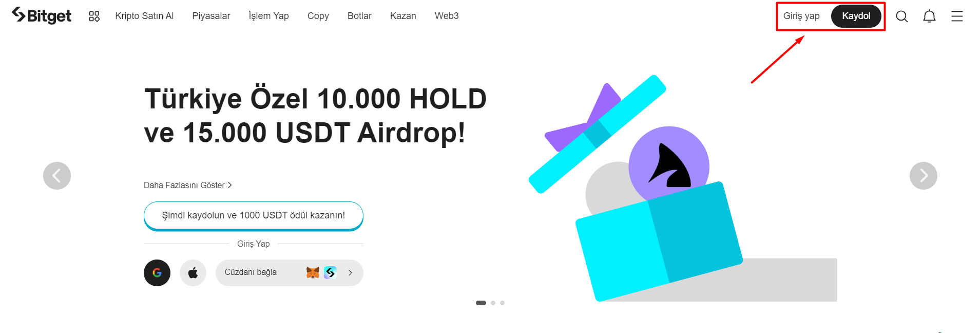This screenshot has height=333, width=980.
Task: Expand the Kazan menu
Action: pos(403,16)
